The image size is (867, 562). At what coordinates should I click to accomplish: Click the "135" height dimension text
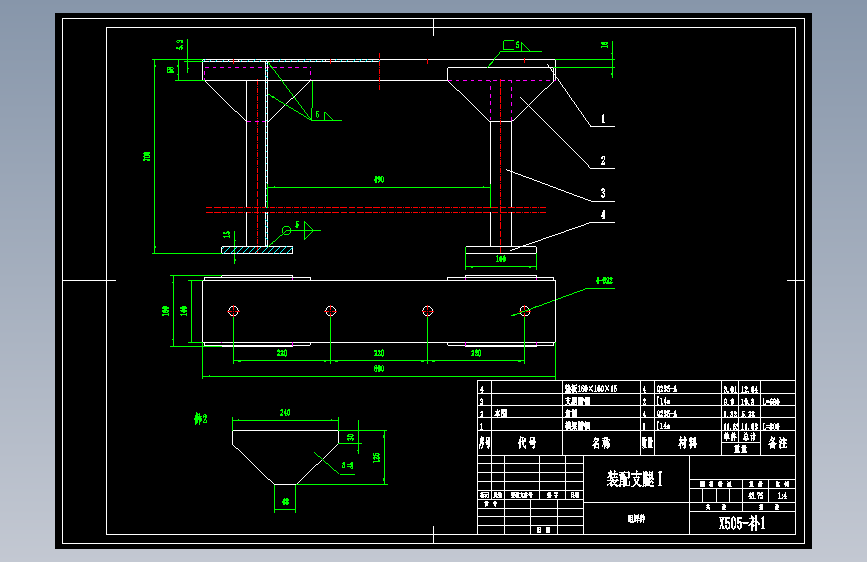377,457
